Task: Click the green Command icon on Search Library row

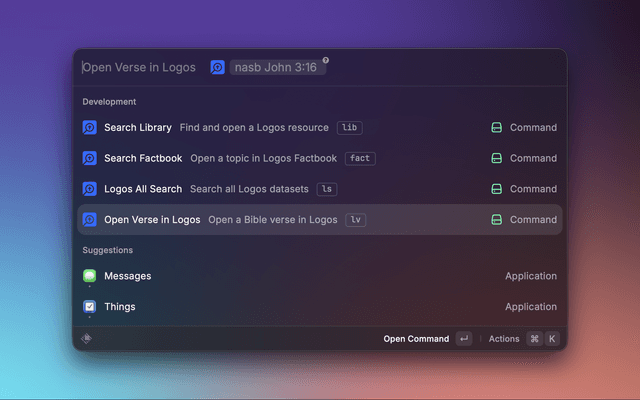Action: coord(496,128)
